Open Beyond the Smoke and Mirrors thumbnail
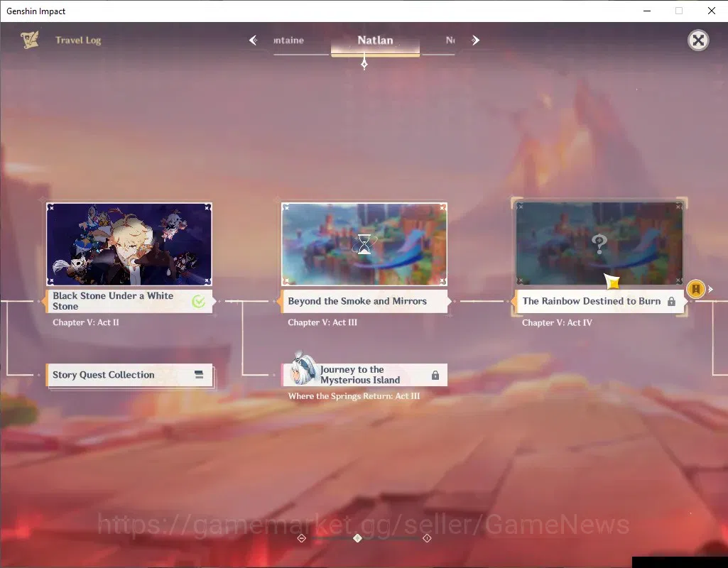The height and width of the screenshot is (568, 728). click(x=364, y=244)
